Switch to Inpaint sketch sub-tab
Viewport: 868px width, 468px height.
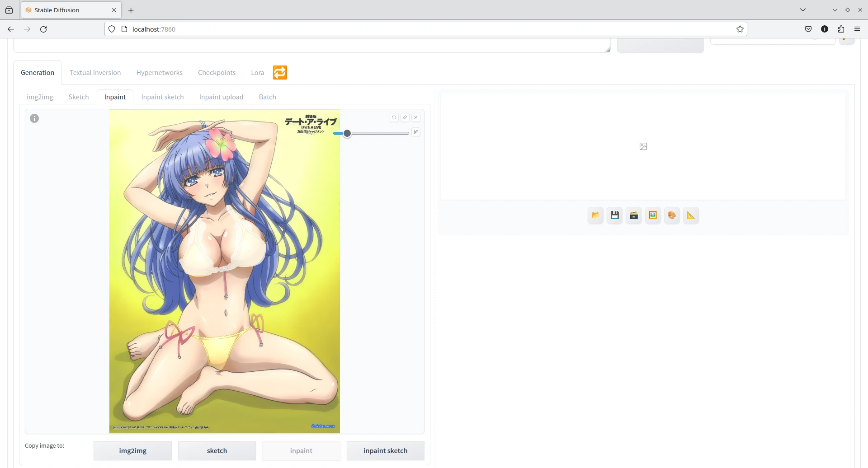(x=163, y=97)
